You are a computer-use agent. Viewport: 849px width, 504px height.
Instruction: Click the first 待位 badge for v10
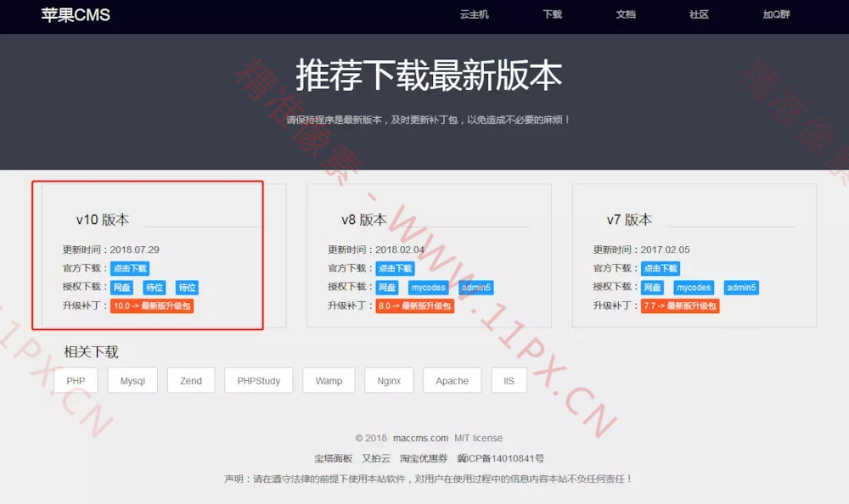pos(155,288)
